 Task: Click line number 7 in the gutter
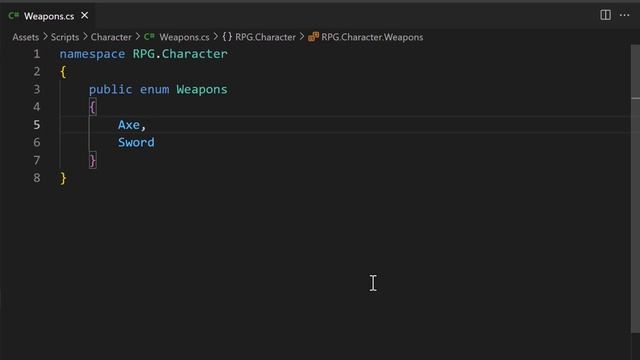[x=37, y=160]
